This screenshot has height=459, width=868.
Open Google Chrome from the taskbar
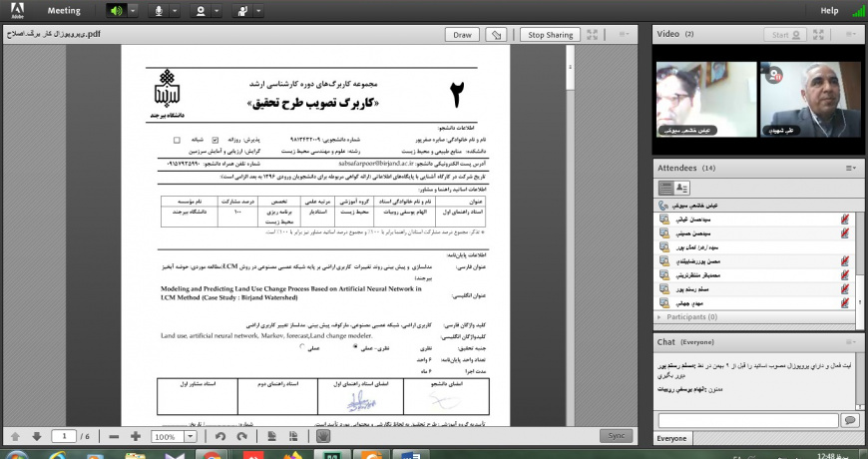[x=211, y=455]
